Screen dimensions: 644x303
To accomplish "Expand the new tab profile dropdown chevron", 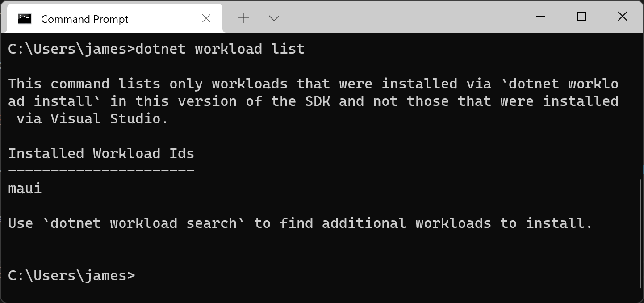I will tap(274, 18).
